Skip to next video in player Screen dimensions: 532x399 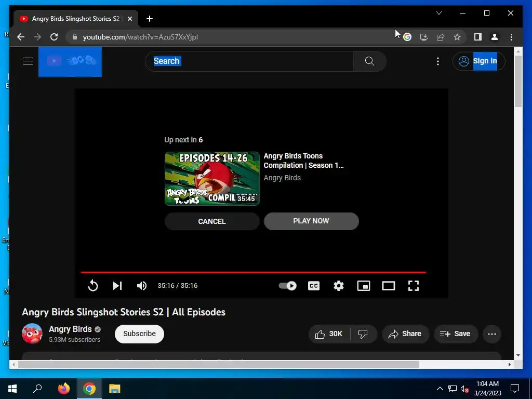coord(117,286)
